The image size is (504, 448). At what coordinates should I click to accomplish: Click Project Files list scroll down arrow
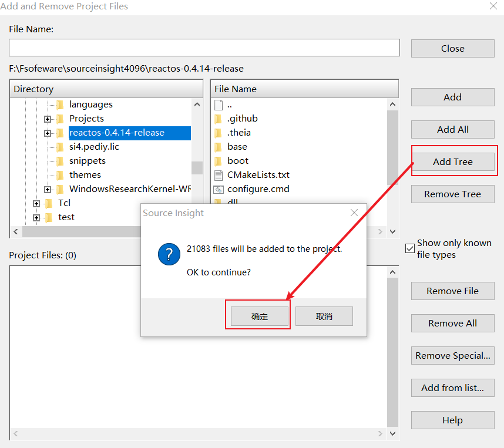coord(392,433)
